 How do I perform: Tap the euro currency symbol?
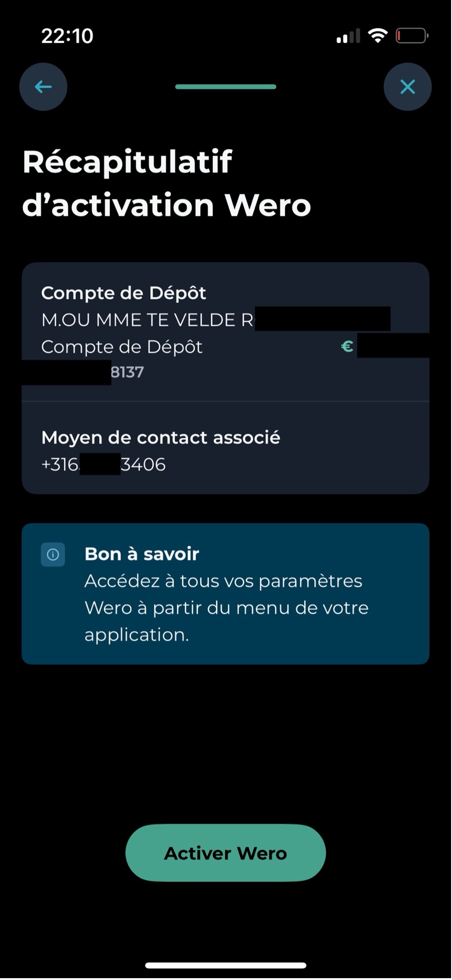tap(347, 347)
